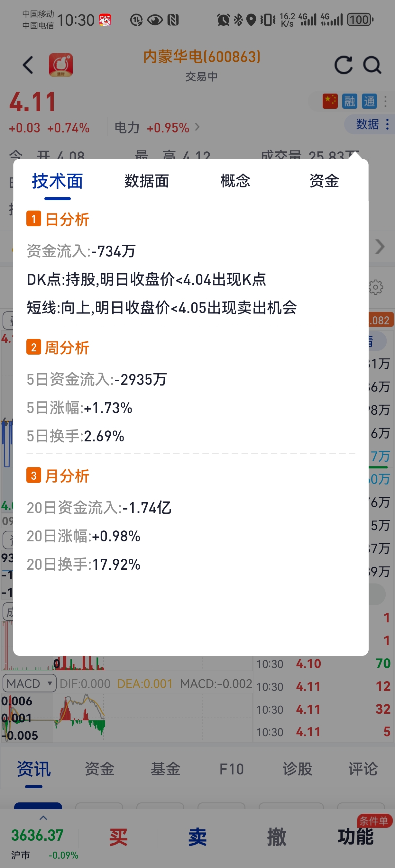Tap the 通 connect badge
395x868 pixels.
tap(369, 101)
